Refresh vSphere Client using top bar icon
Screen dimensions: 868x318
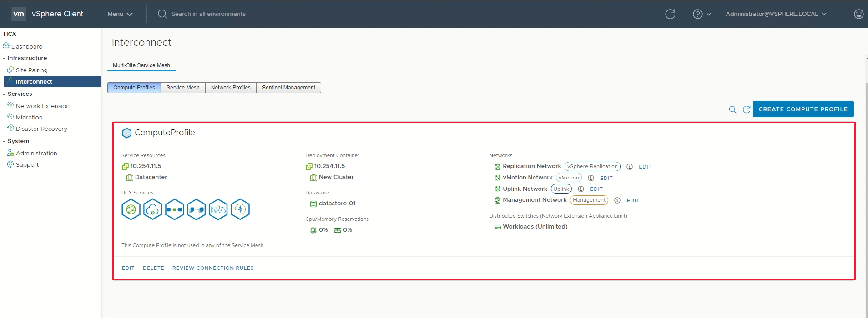[670, 14]
